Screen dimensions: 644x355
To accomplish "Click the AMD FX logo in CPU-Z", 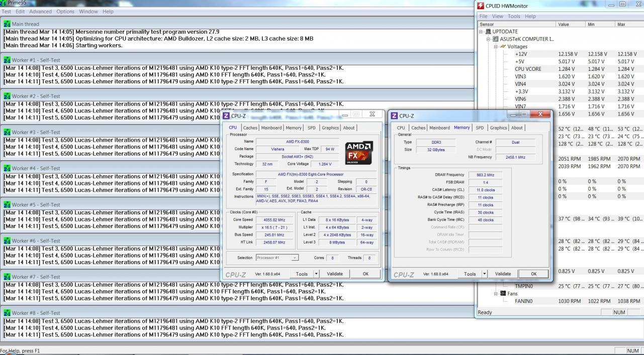I will coord(359,153).
